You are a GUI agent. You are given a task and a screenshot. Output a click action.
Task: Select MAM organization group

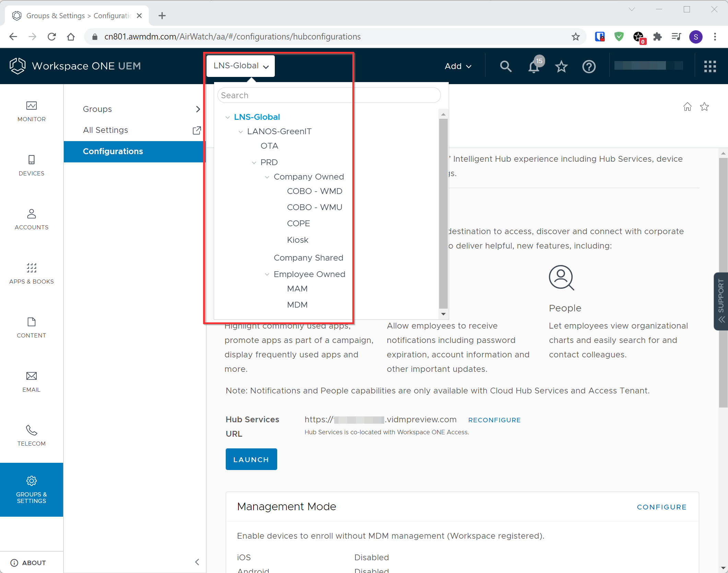[x=297, y=289]
